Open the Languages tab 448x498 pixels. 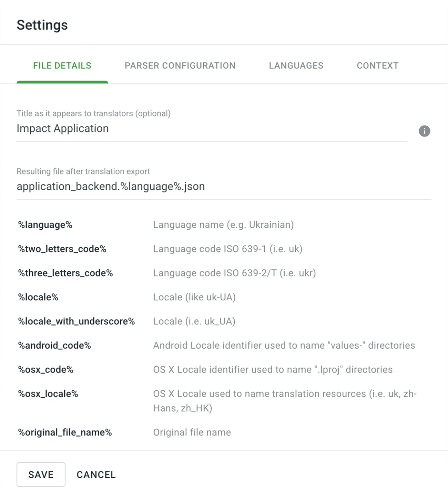pyautogui.click(x=296, y=66)
